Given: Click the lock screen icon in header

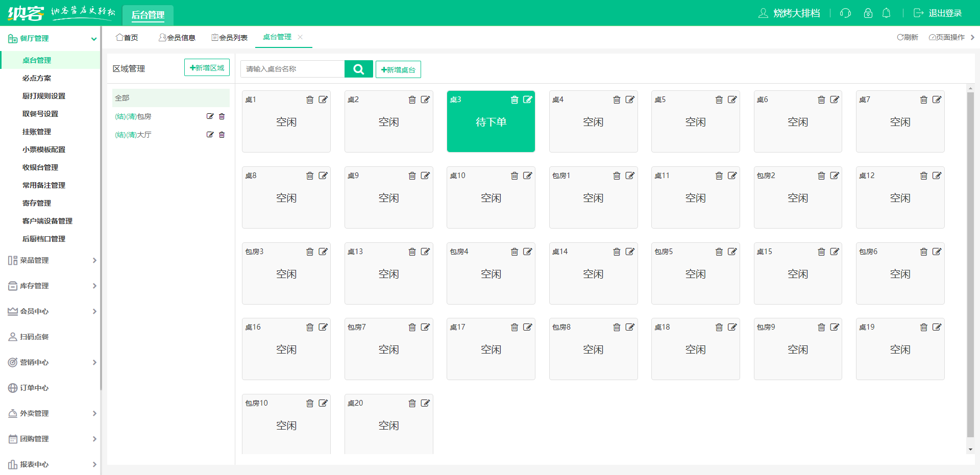Looking at the screenshot, I should coord(868,13).
